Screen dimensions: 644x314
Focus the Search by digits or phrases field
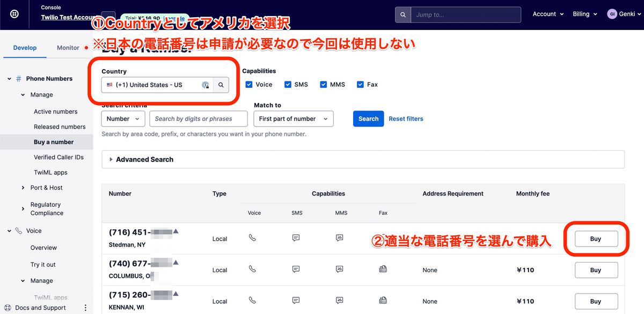(x=198, y=119)
